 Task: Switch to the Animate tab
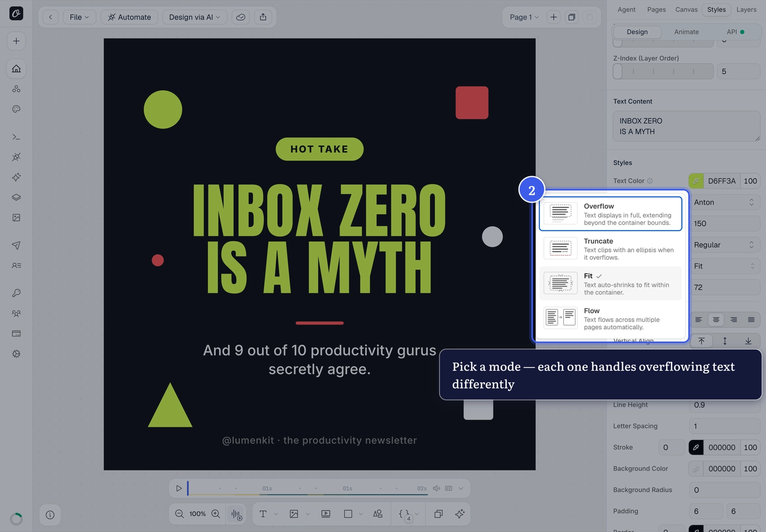click(x=687, y=32)
